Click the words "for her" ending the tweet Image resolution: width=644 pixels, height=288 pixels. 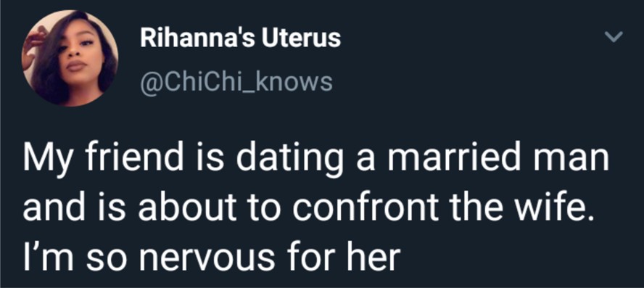[354, 258]
